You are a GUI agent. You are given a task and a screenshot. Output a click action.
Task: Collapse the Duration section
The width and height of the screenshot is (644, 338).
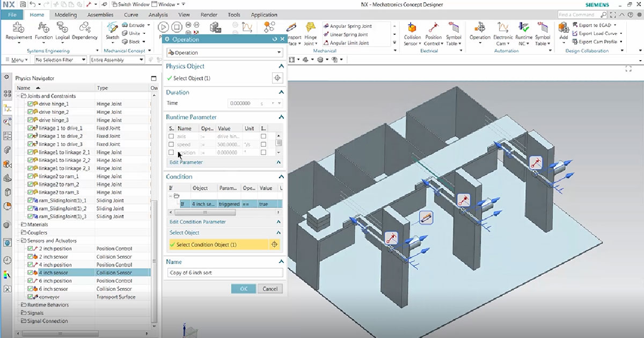tap(280, 92)
